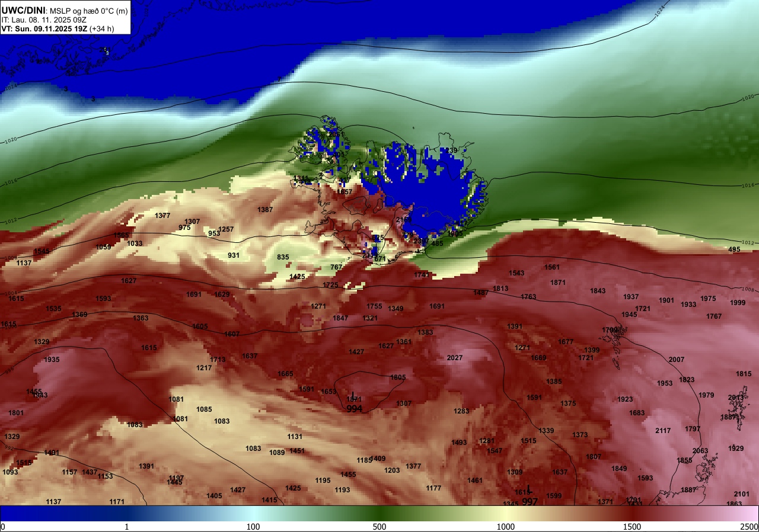The height and width of the screenshot is (532, 759).
Task: Click the height value 1847
Action: [340, 318]
